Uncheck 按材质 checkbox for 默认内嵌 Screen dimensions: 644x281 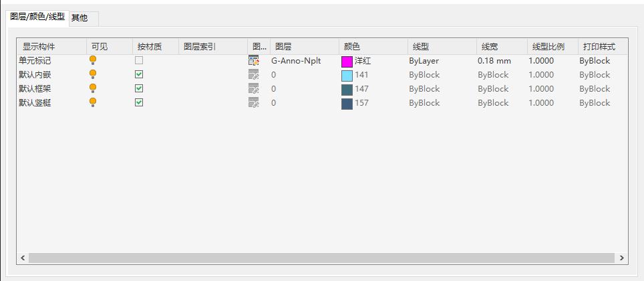click(139, 74)
